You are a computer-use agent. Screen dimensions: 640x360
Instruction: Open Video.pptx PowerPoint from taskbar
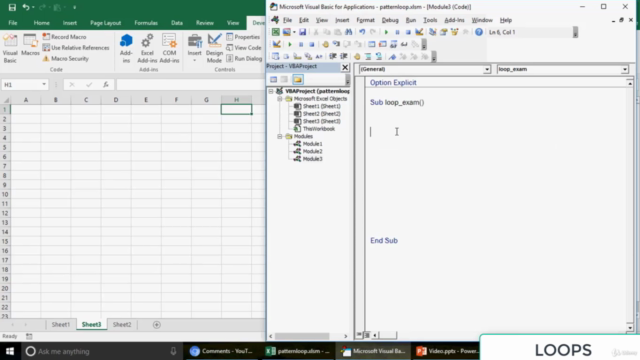pos(447,351)
